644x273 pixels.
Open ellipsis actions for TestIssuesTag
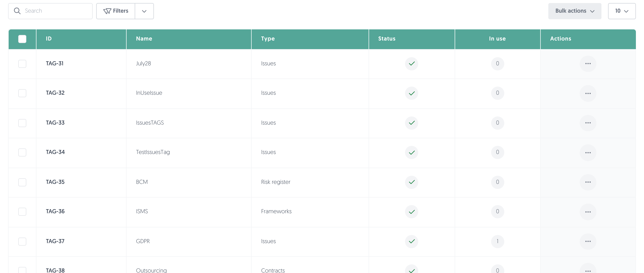[588, 152]
